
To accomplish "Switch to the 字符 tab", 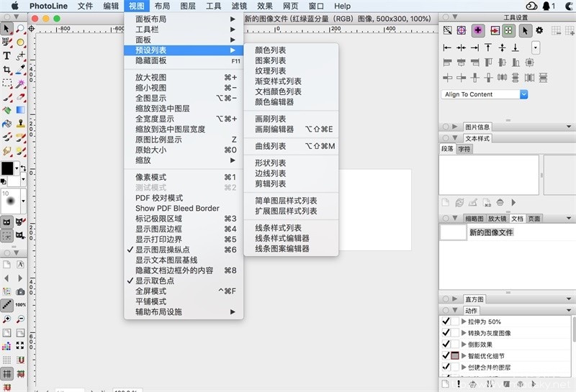I will click(x=464, y=149).
